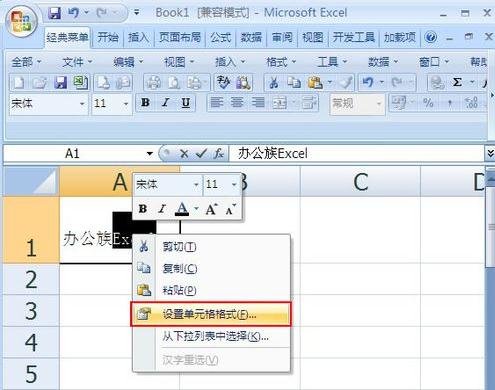
Task: Open the Excel Help question-mark icon
Action: (430, 37)
